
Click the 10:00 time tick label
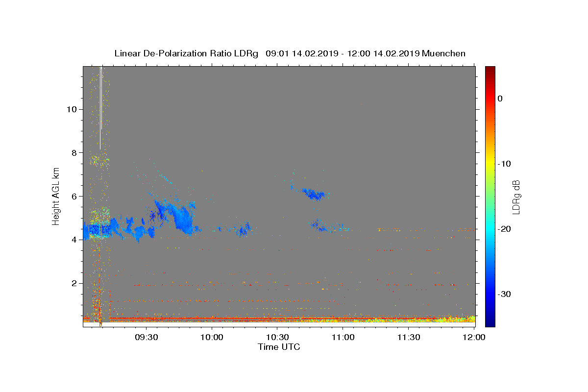[x=212, y=338]
